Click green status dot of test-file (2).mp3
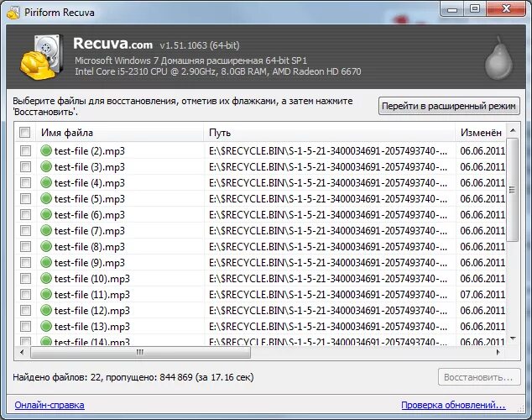532x420 pixels. pos(46,150)
